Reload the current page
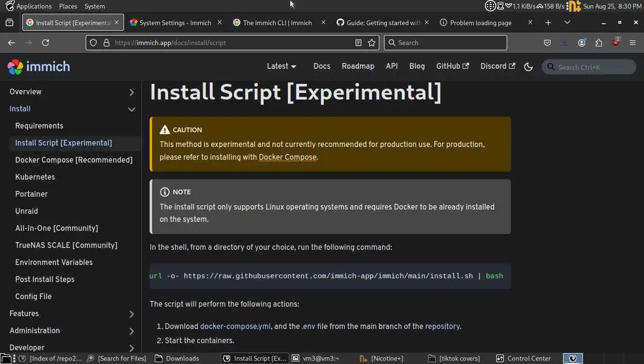 tap(45, 43)
